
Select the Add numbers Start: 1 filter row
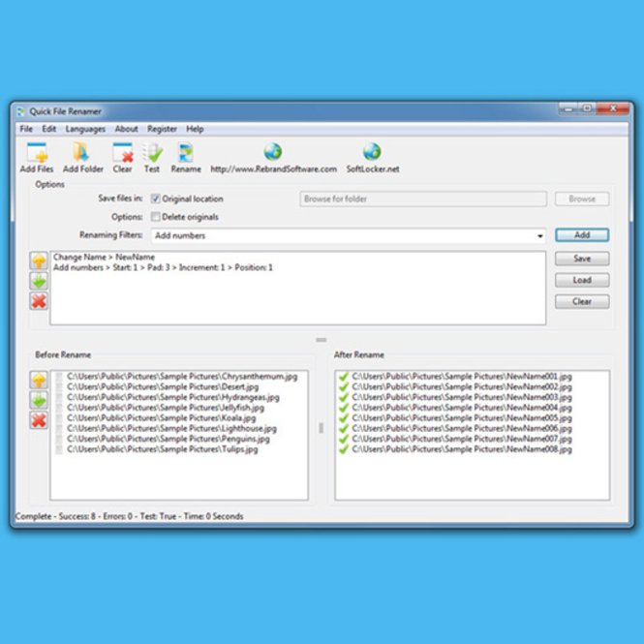[163, 268]
